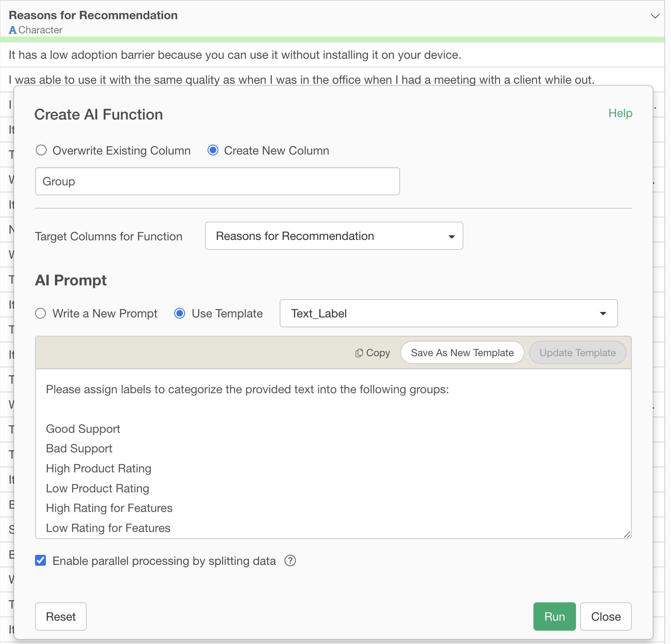Select Create New Column option
Image resolution: width=671 pixels, height=644 pixels.
(x=213, y=150)
